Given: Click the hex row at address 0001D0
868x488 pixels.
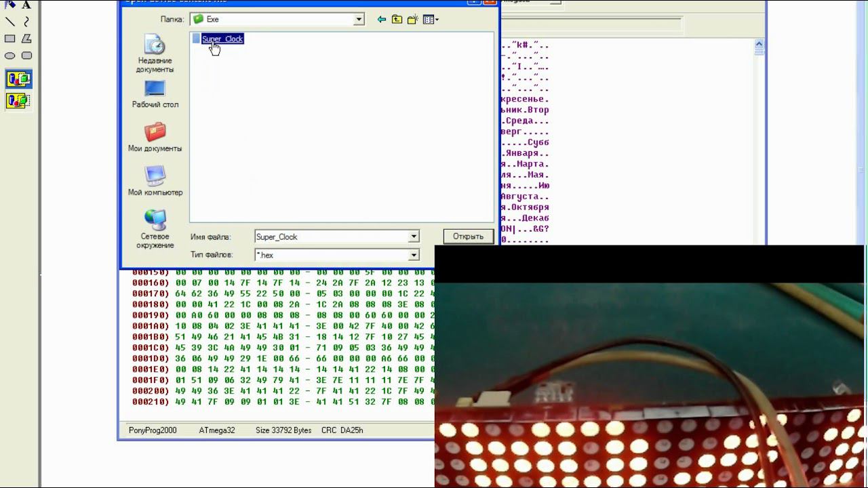Looking at the screenshot, I should click(283, 359).
